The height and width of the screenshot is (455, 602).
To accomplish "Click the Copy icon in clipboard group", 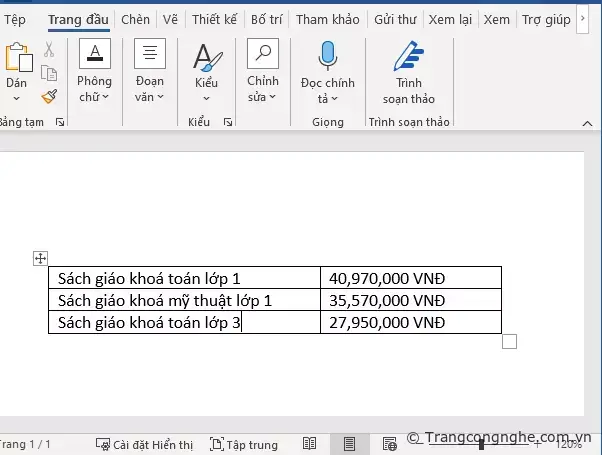I will (x=49, y=73).
